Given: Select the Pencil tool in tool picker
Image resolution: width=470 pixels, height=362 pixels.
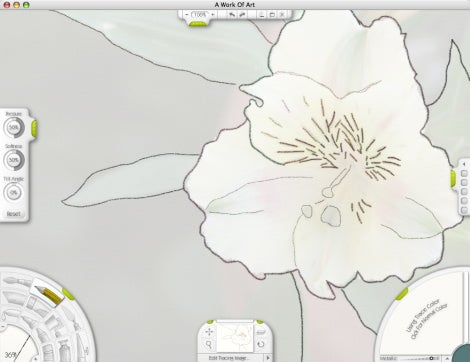Looking at the screenshot, I should click(48, 294).
